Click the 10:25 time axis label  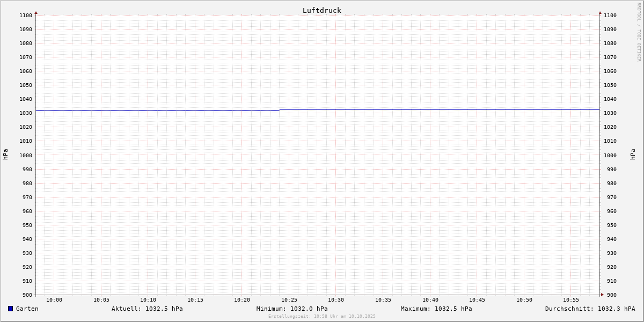pyautogui.click(x=289, y=300)
